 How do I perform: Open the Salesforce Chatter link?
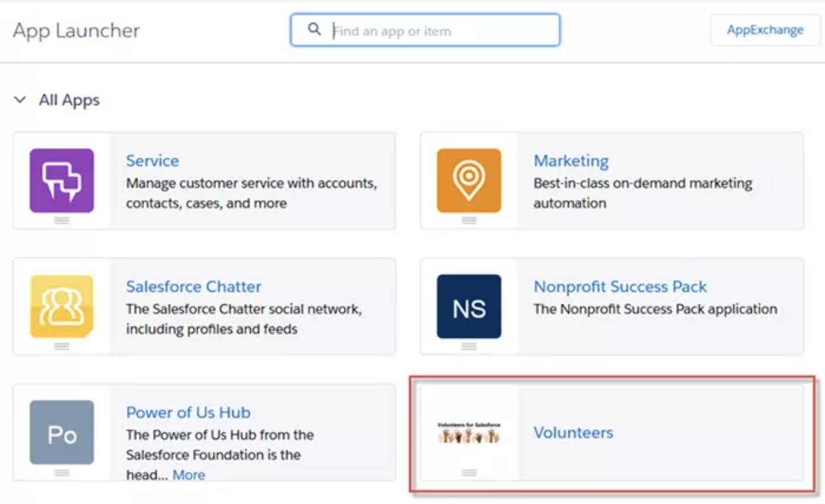[x=194, y=287]
